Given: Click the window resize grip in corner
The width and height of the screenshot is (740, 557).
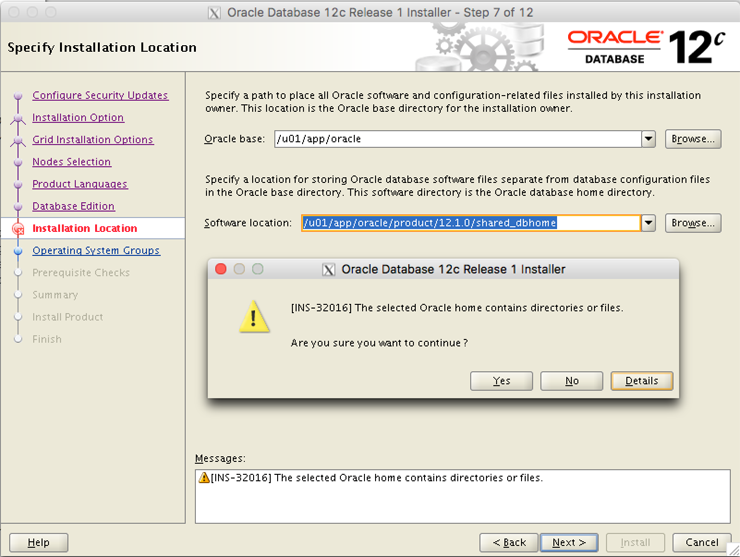Looking at the screenshot, I should pos(733,550).
